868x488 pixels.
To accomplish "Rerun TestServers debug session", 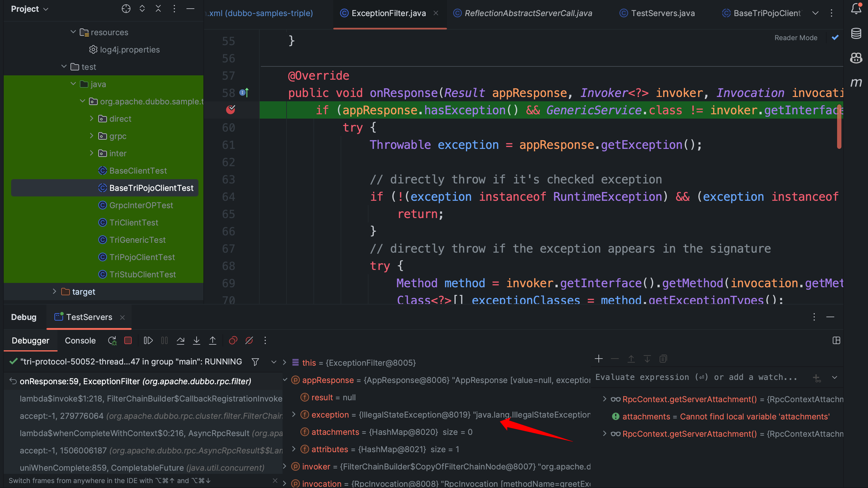I will pyautogui.click(x=112, y=340).
